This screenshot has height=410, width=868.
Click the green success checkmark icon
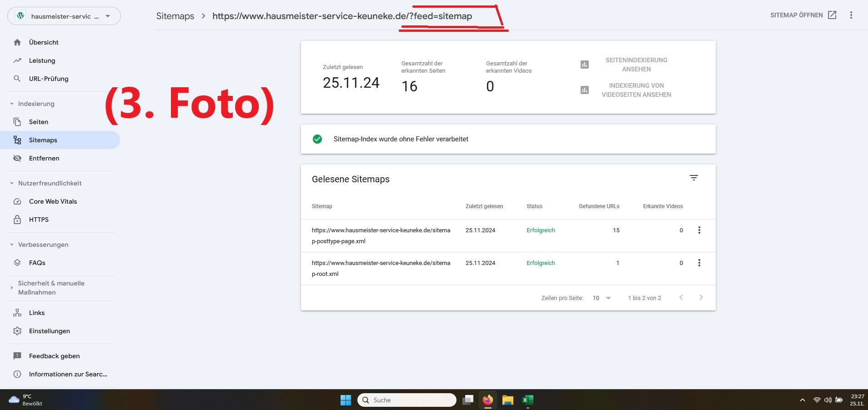[317, 139]
